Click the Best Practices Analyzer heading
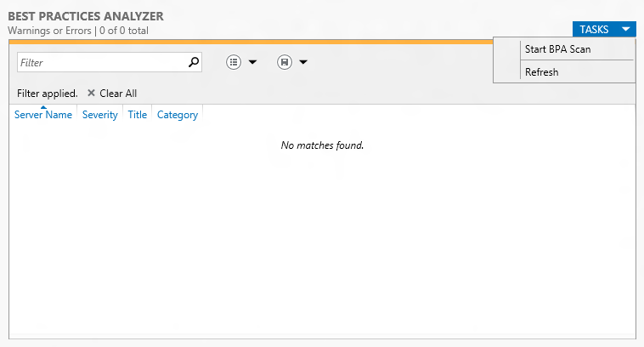Screen dimensions: 644x347 (x=86, y=16)
